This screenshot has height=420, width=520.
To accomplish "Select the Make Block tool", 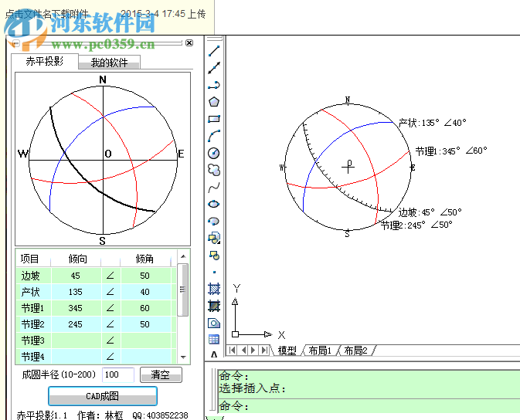I will (214, 256).
